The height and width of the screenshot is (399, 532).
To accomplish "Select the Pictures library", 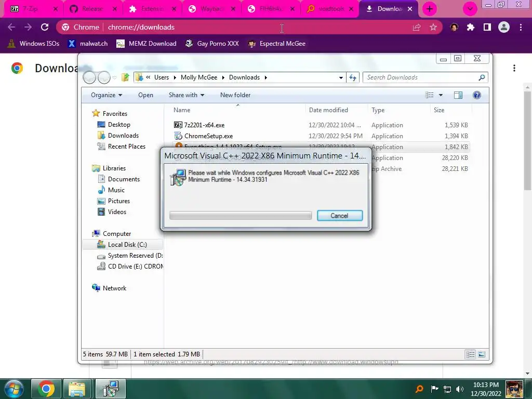I will [x=113, y=201].
